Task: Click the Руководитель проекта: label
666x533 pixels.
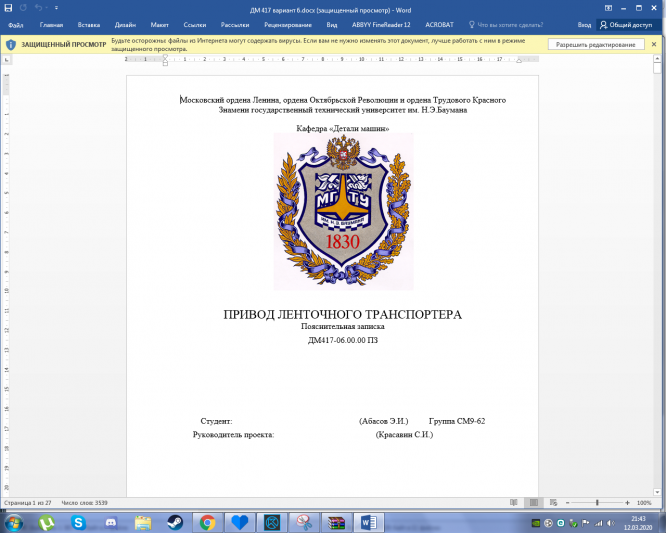Action: tap(234, 435)
